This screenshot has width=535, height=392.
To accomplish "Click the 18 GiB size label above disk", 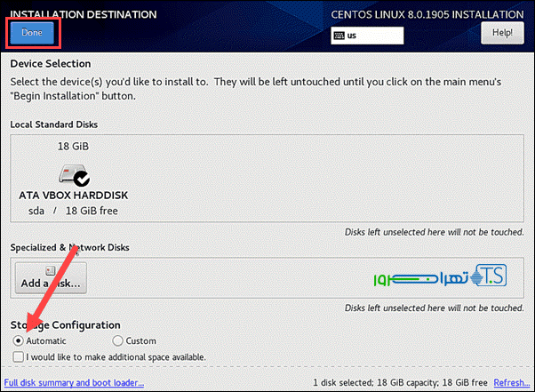I will pyautogui.click(x=74, y=146).
